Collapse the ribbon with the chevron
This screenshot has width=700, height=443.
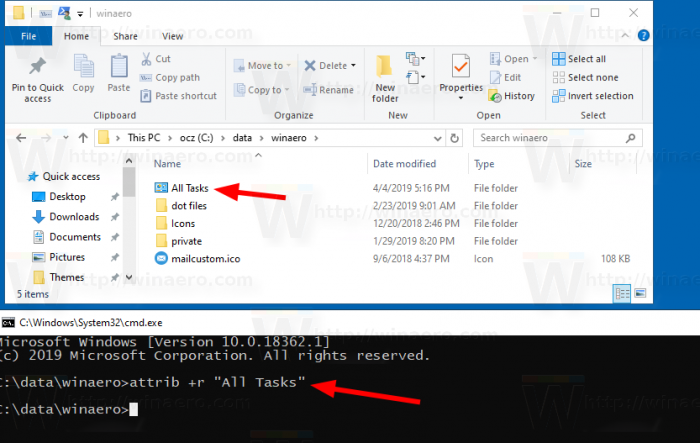[x=625, y=35]
